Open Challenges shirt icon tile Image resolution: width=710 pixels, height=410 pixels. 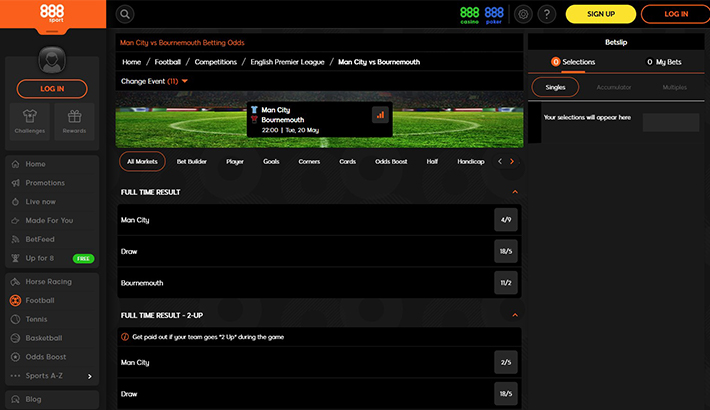[30, 121]
